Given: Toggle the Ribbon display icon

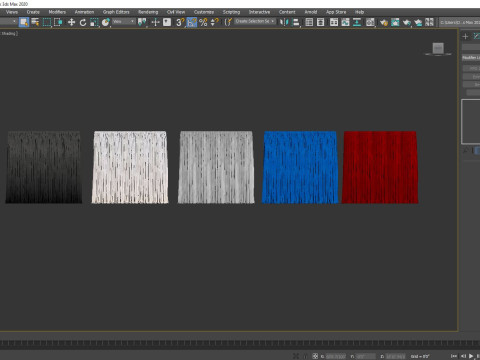Looking at the screenshot, I should tap(334, 22).
